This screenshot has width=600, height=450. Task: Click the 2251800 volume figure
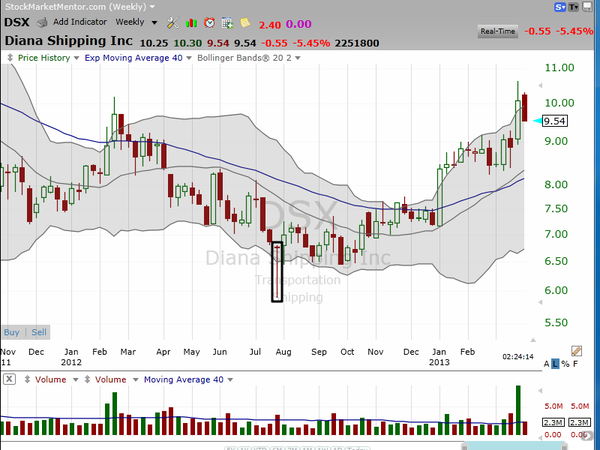pos(357,43)
